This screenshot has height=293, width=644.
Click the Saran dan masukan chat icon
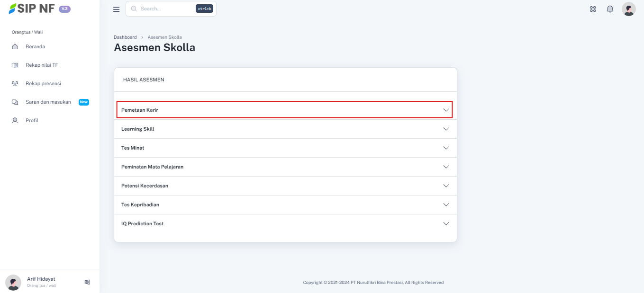(x=15, y=102)
